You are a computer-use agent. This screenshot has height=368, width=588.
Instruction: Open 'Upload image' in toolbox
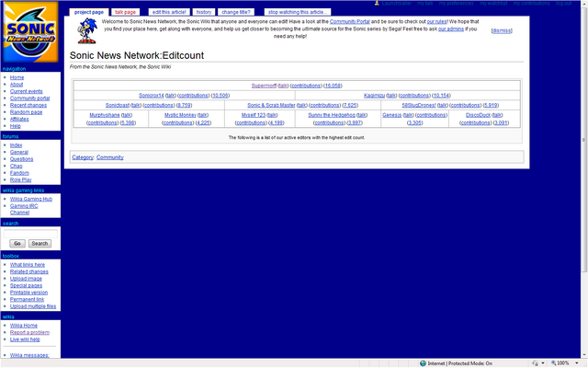[x=26, y=279]
